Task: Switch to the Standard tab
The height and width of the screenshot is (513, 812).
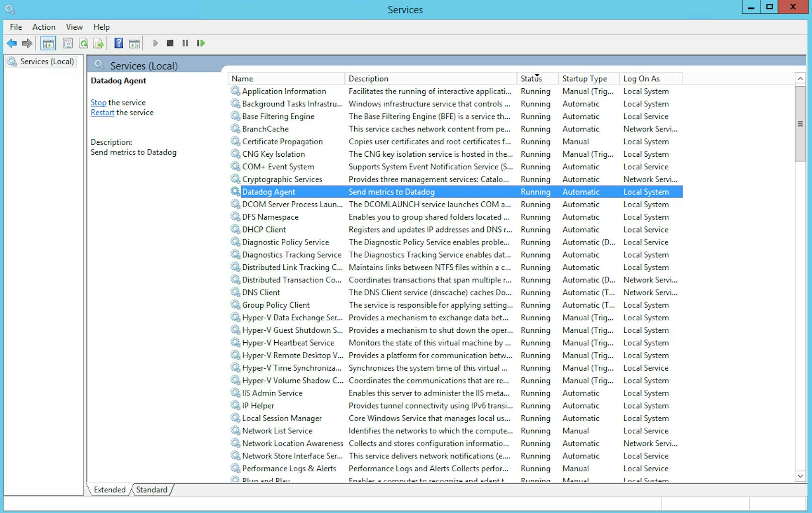Action: pos(151,490)
